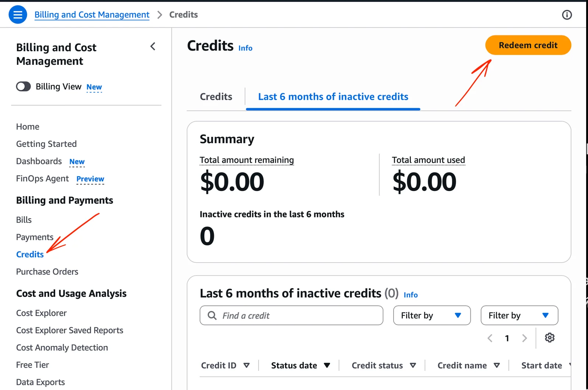Screen dimensions: 588x390
Task: Open Cost Explorer in the sidebar
Action: [x=41, y=313]
